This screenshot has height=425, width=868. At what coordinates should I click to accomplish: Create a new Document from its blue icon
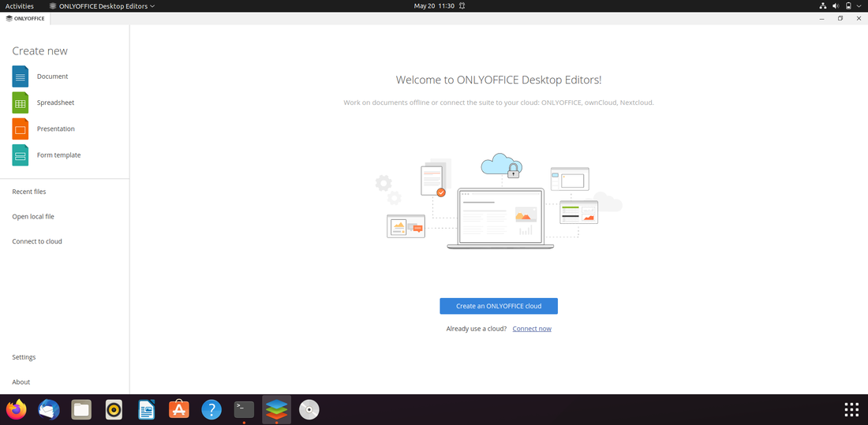coord(21,76)
